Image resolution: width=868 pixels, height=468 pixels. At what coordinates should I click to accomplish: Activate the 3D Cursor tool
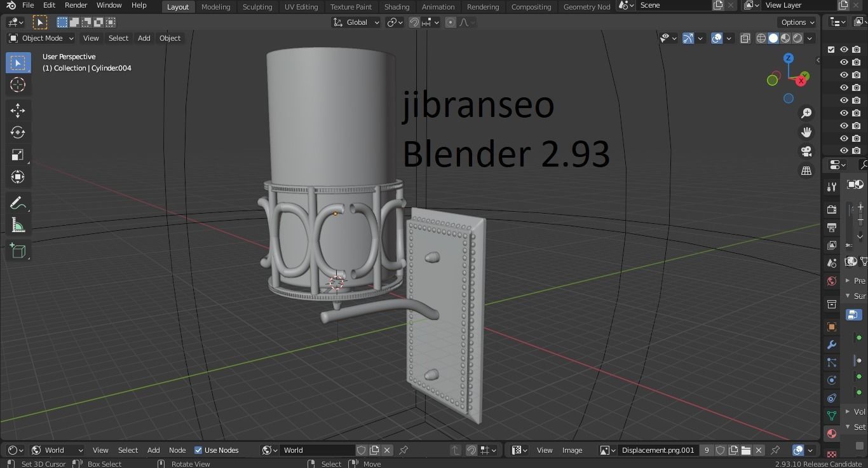(x=18, y=85)
